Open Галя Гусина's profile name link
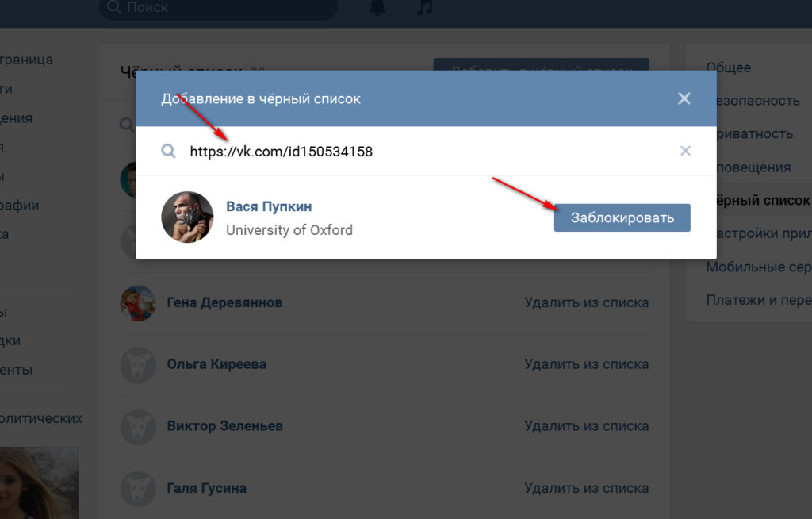Screen dimensions: 812x519 [x=206, y=488]
